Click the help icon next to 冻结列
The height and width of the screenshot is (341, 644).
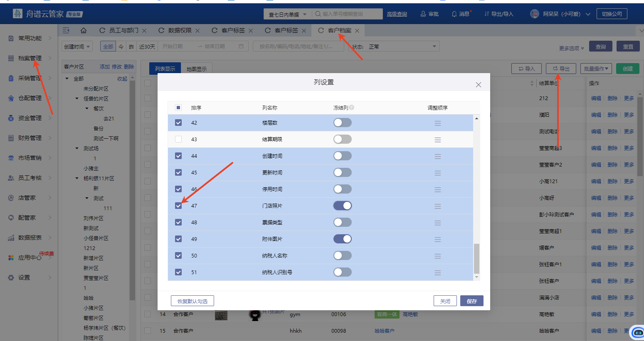coord(352,108)
